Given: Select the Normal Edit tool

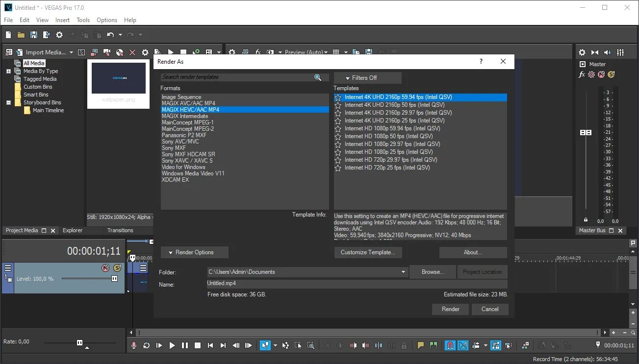Looking at the screenshot, I should point(265,345).
